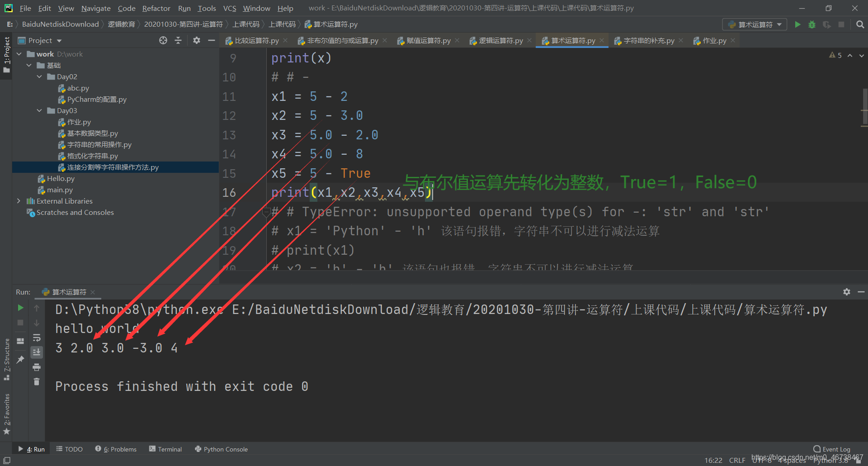Open Search Everywhere via the magnifier icon
Image resolution: width=868 pixels, height=466 pixels.
860,24
